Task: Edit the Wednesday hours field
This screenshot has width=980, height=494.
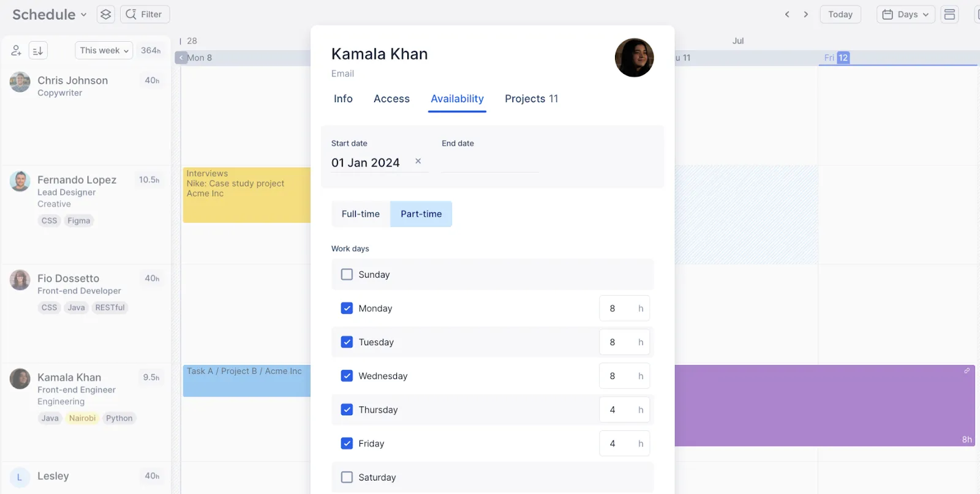Action: click(624, 375)
